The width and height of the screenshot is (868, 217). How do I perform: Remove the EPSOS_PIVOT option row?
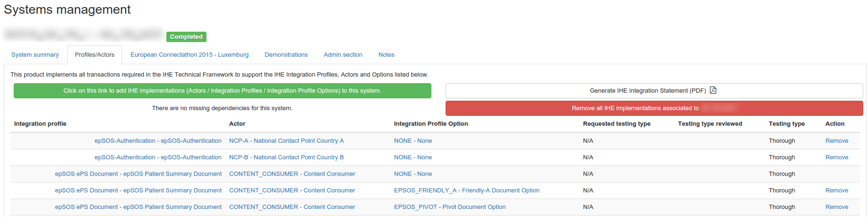pyautogui.click(x=836, y=207)
